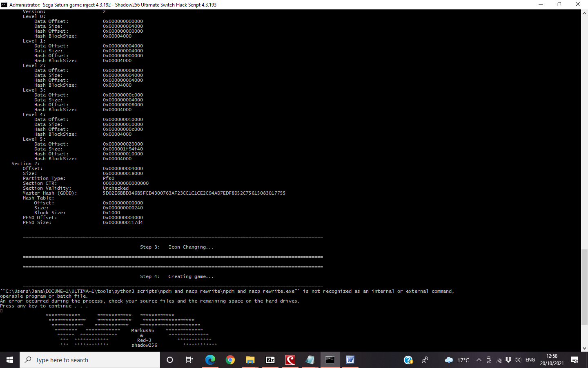This screenshot has width=588, height=368.
Task: Click the 'Level 2:' heading text
Action: (34, 65)
